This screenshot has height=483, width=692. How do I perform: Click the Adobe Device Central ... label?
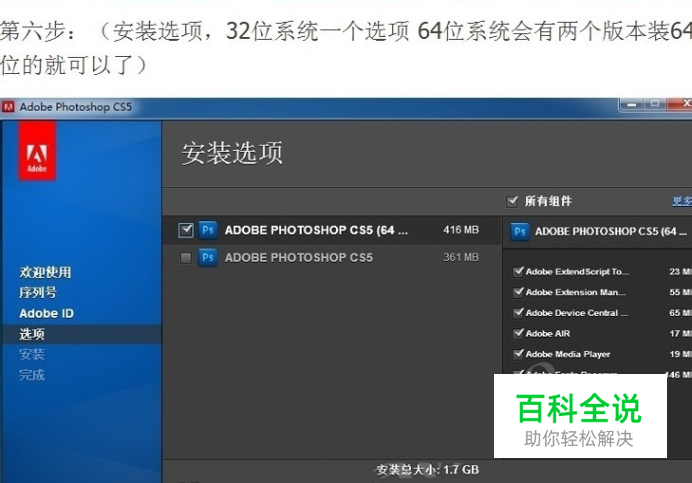577,313
